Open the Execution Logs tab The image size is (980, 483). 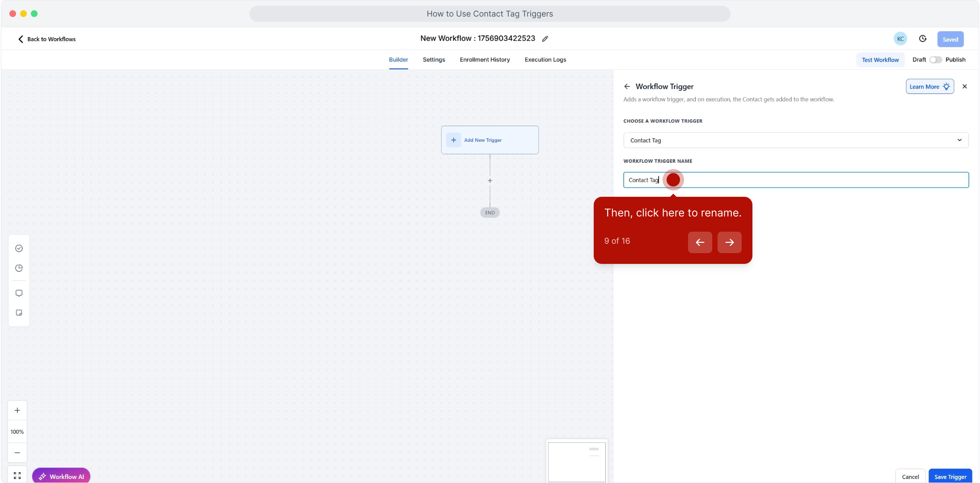(x=545, y=59)
